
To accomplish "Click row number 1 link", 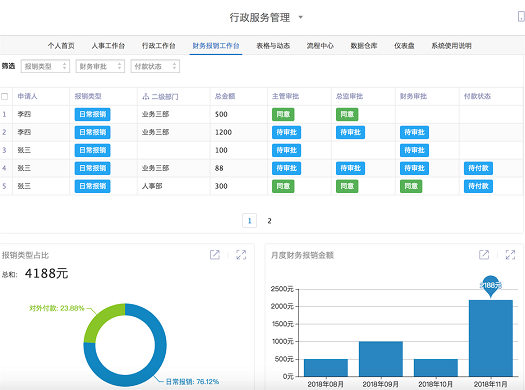I will point(4,114).
